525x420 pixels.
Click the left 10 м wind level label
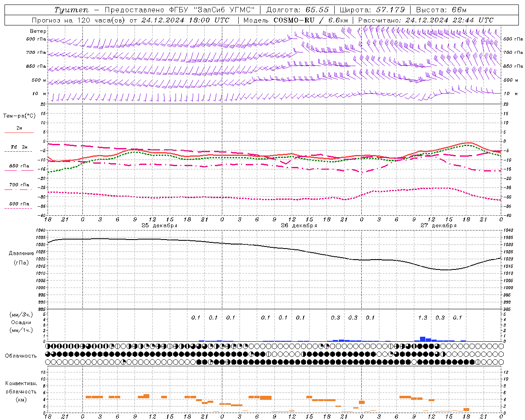tap(39, 94)
